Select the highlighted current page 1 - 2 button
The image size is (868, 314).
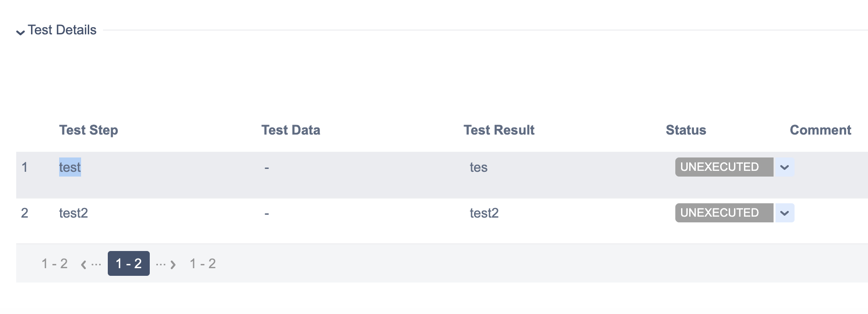tap(129, 263)
